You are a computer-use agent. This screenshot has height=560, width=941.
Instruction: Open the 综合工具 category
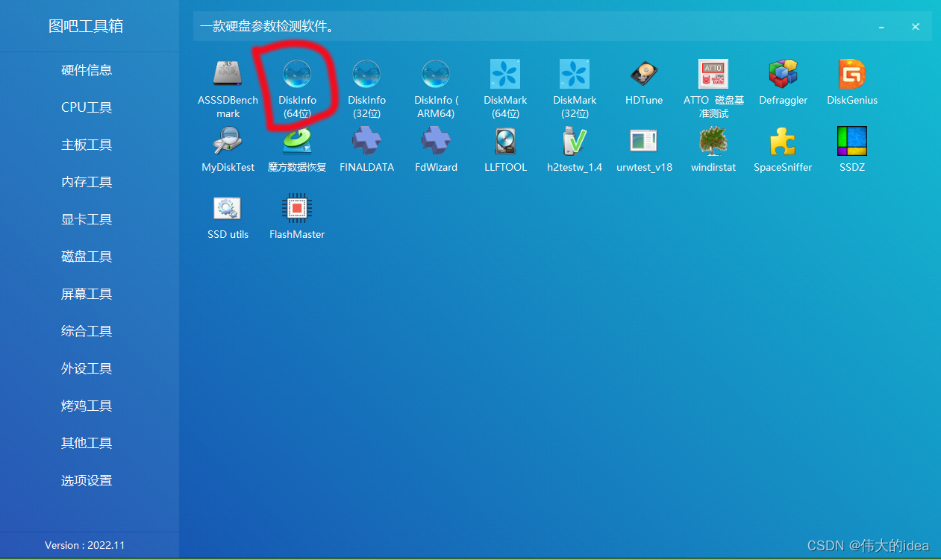[x=87, y=331]
